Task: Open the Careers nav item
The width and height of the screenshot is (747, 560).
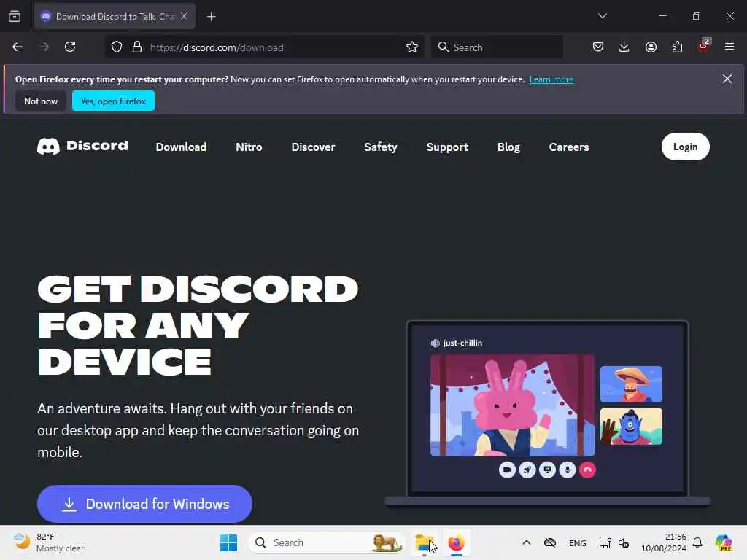Action: click(x=569, y=147)
